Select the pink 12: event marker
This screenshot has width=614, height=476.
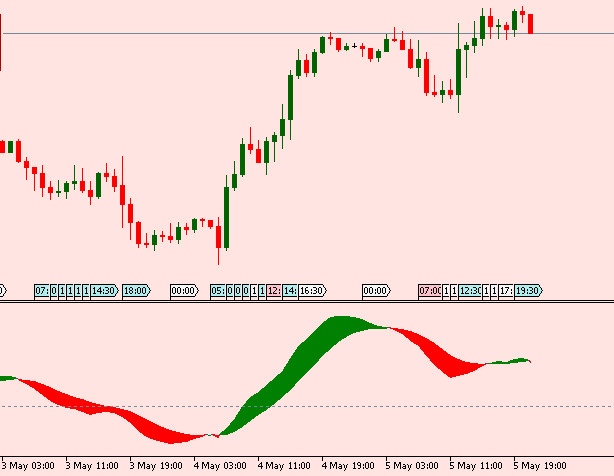[x=275, y=290]
